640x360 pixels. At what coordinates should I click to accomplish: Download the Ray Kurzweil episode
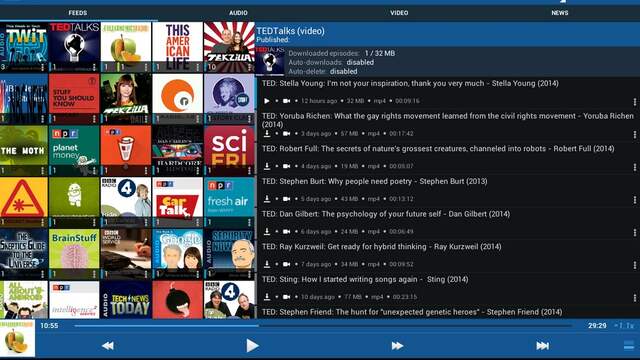(267, 264)
